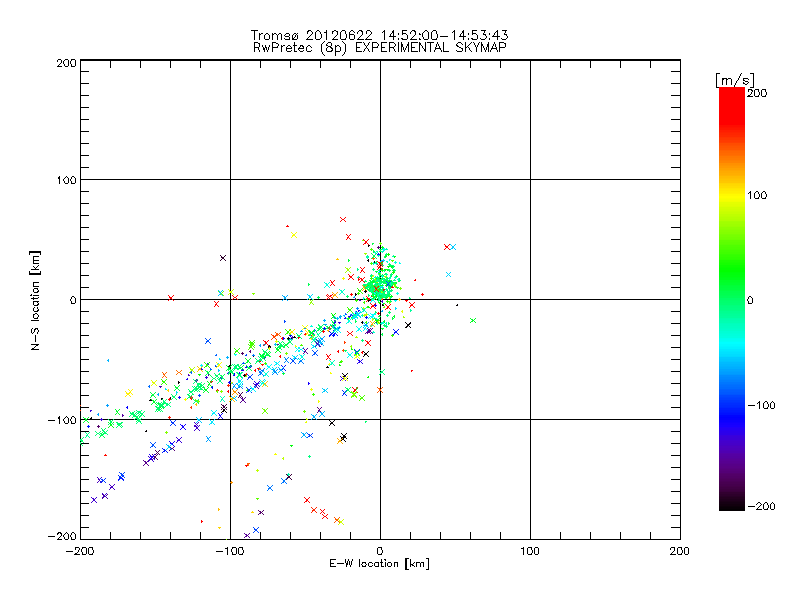Click the -100 tick label on the y-axis

pyautogui.click(x=62, y=419)
